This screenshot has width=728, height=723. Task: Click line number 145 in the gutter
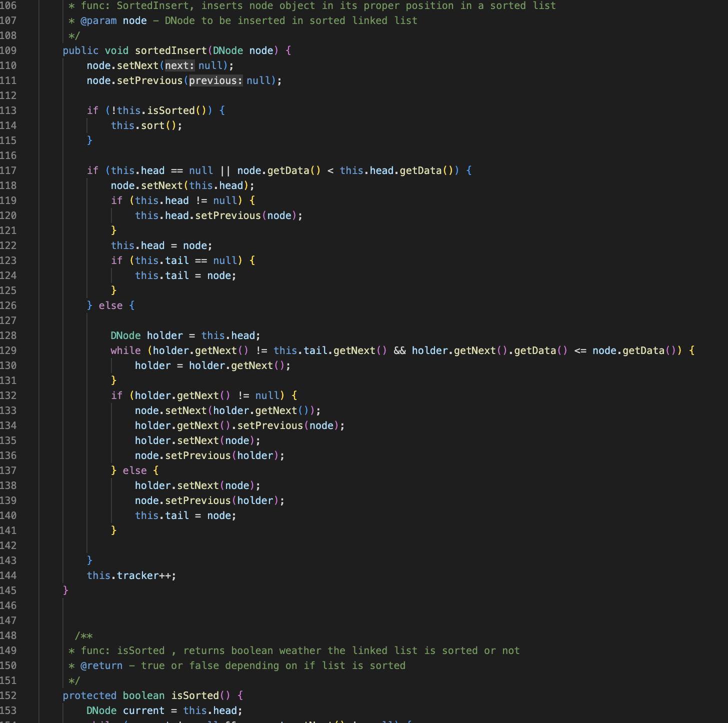(8, 590)
